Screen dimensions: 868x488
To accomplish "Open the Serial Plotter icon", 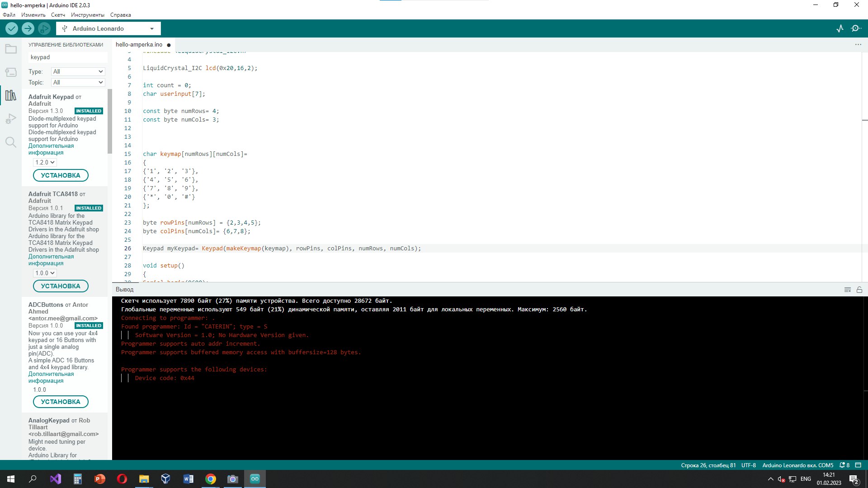I will point(840,28).
